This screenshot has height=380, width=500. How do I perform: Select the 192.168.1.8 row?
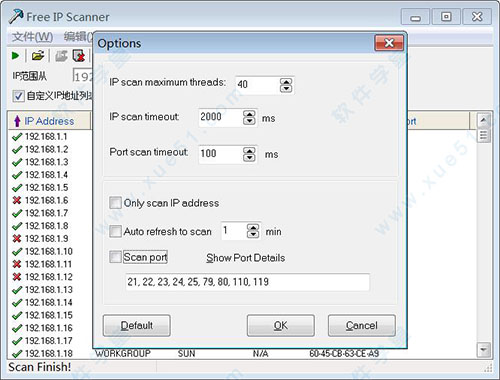(x=46, y=226)
